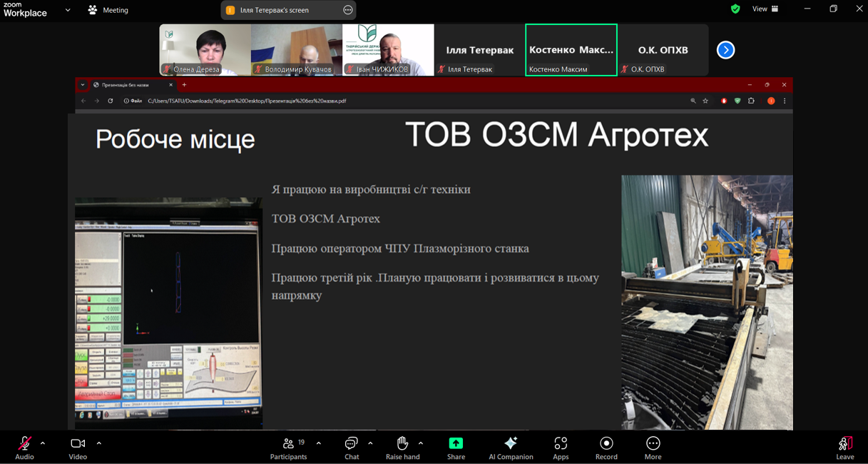Click the CNC control screen photo
Viewport: 868px width, 464px height.
coord(168,313)
